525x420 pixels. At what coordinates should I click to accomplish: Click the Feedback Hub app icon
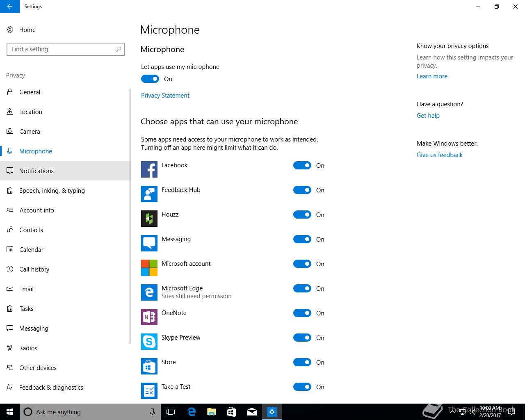[x=149, y=194]
